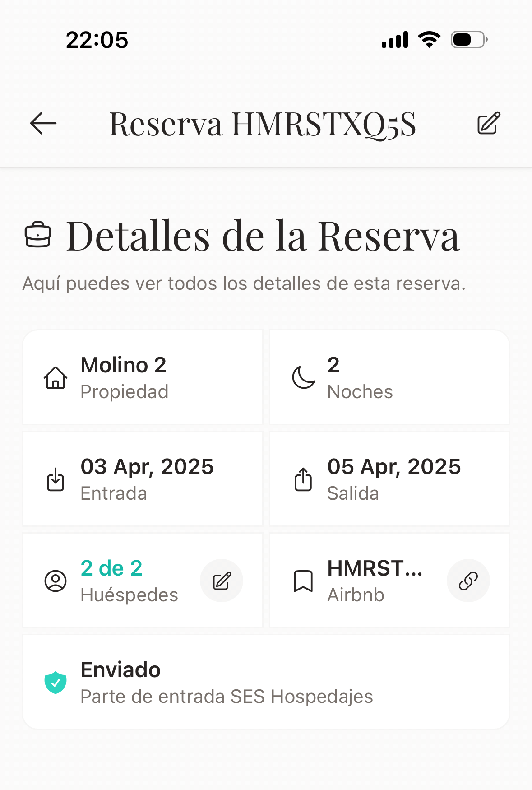Screen dimensions: 532x790
Task: Tap the green shield check icon
Action: (x=56, y=682)
